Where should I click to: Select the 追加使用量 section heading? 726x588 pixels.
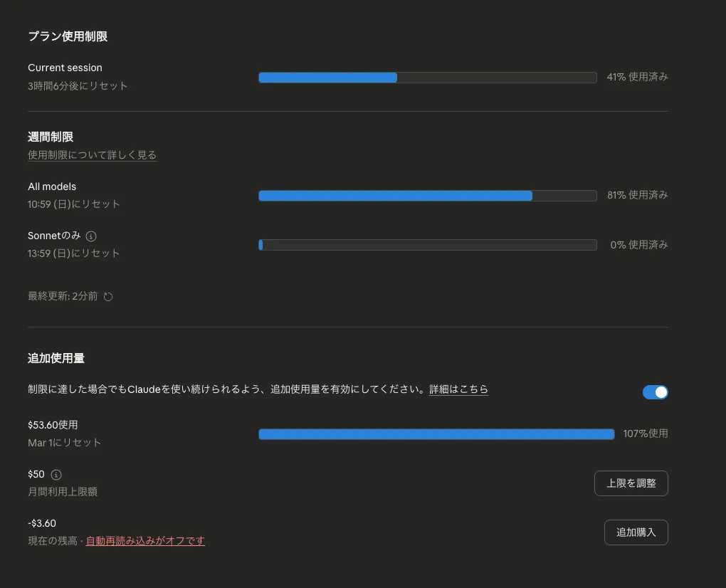coord(56,358)
